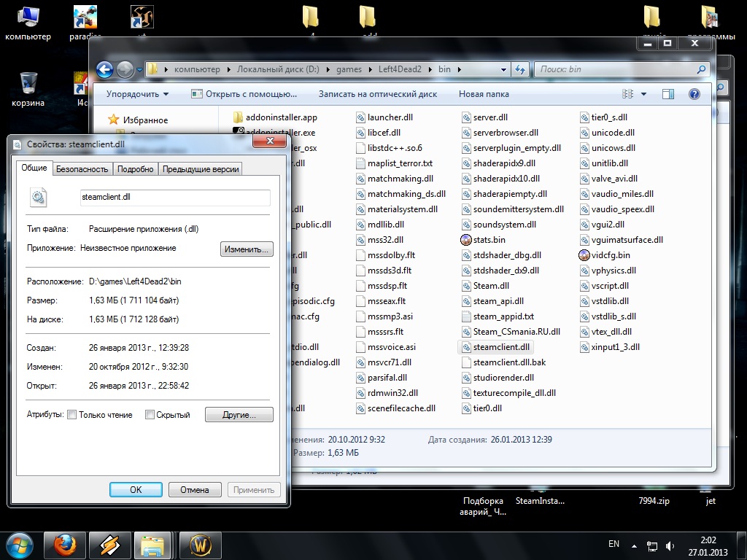Click Firefox icon in the taskbar
747x560 pixels.
click(65, 545)
